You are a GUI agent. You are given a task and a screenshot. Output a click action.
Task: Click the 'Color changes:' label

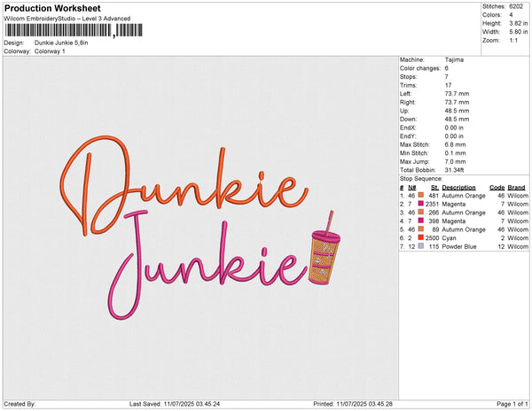420,68
